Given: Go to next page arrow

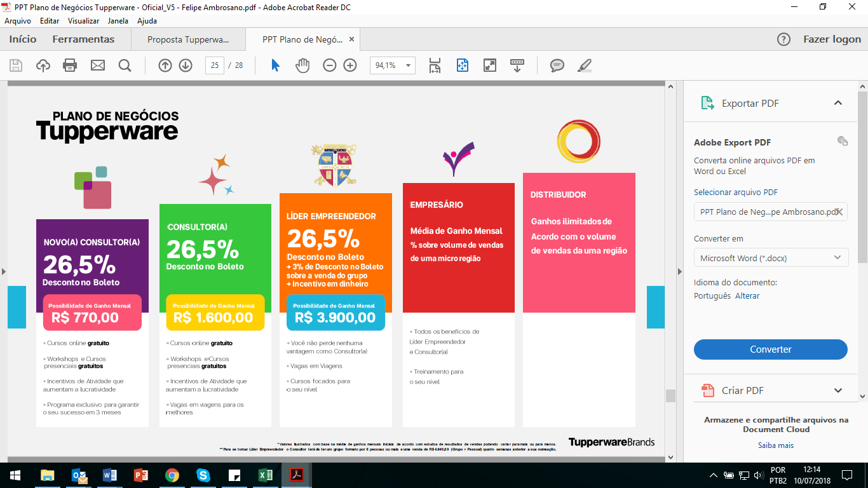Looking at the screenshot, I should pyautogui.click(x=186, y=65).
